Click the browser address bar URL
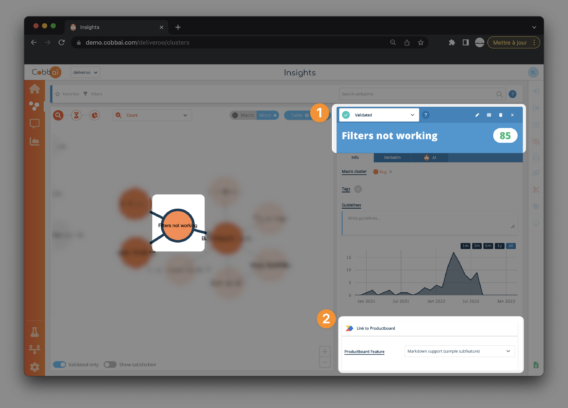568x408 pixels. pyautogui.click(x=137, y=43)
